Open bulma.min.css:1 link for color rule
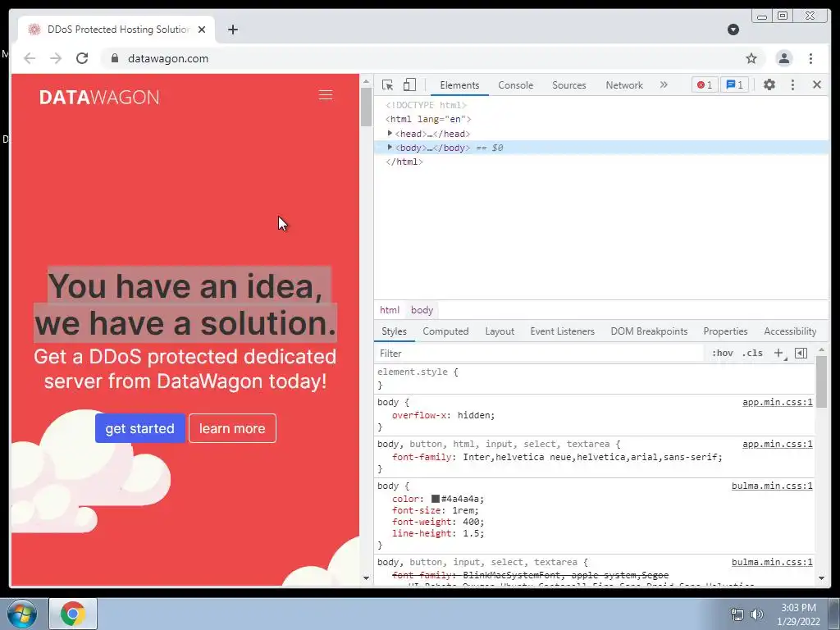Image resolution: width=840 pixels, height=630 pixels. click(x=772, y=486)
